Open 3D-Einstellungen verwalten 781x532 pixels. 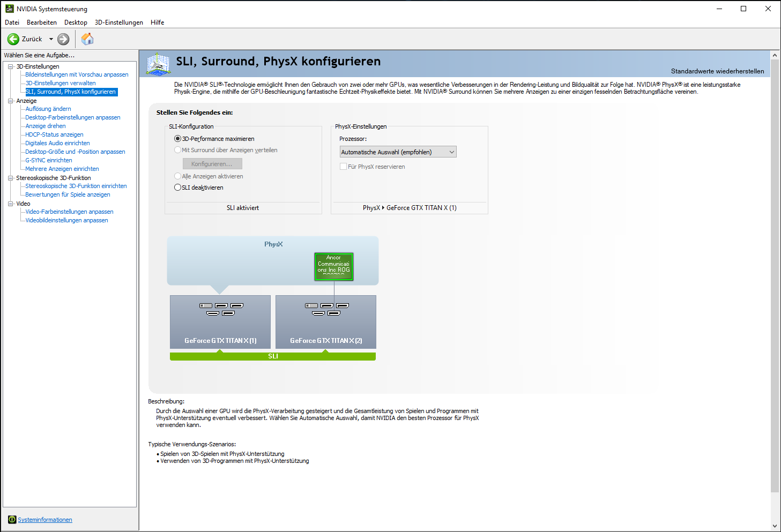click(61, 83)
